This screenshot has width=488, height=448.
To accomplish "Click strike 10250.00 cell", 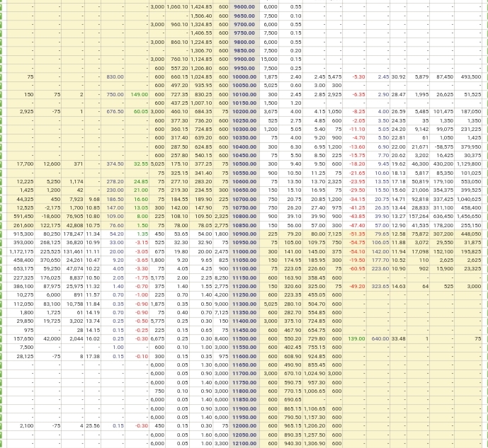I will pyautogui.click(x=244, y=120).
